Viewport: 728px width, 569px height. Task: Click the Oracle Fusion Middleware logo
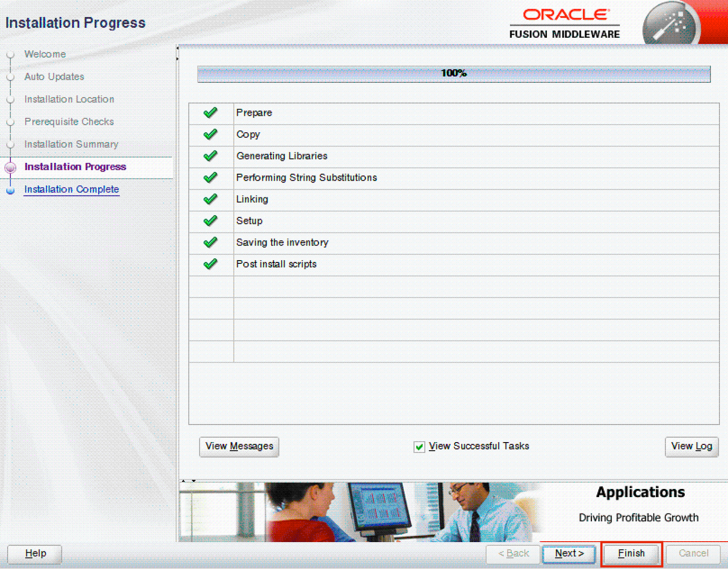coord(565,24)
